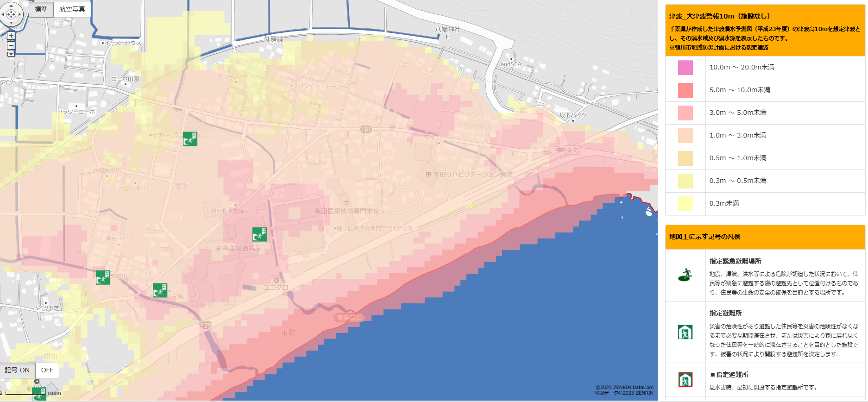
Task: Click the ユニクロ store marker on map
Action: 277,281
